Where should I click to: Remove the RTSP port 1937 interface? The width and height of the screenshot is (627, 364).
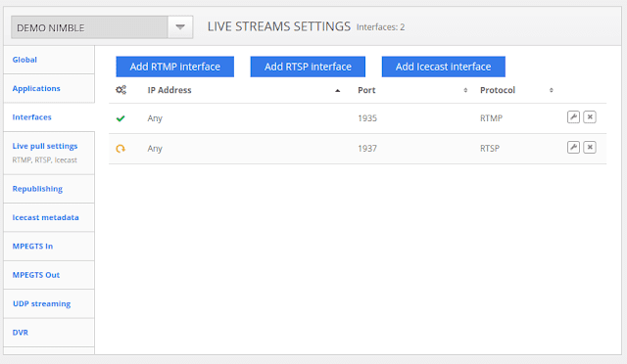pyautogui.click(x=590, y=148)
